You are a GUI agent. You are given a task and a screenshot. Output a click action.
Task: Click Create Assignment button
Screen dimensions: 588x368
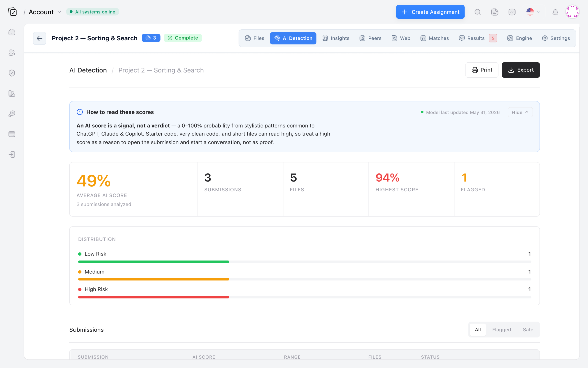[x=430, y=12]
